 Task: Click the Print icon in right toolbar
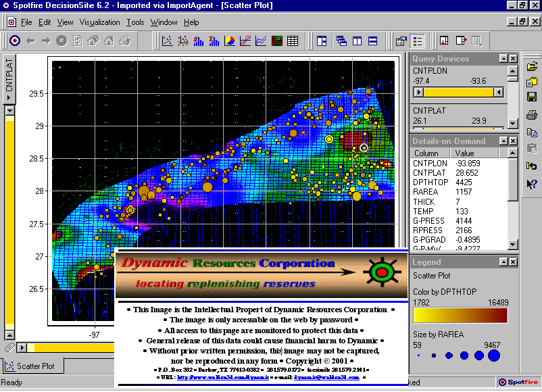(532, 114)
